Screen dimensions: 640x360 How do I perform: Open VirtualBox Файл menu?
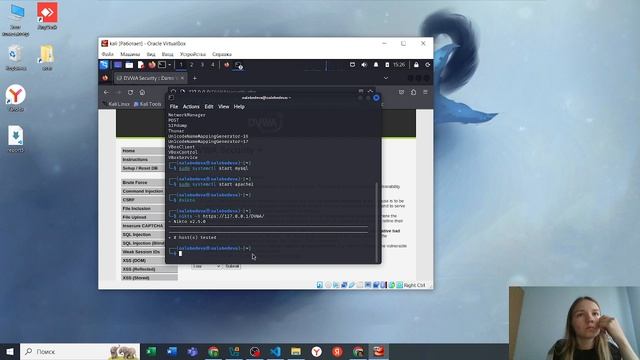coord(108,54)
